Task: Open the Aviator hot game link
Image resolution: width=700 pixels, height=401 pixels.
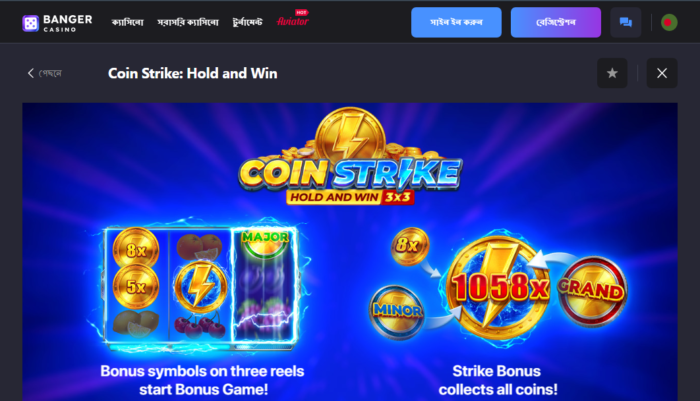Action: pos(292,19)
